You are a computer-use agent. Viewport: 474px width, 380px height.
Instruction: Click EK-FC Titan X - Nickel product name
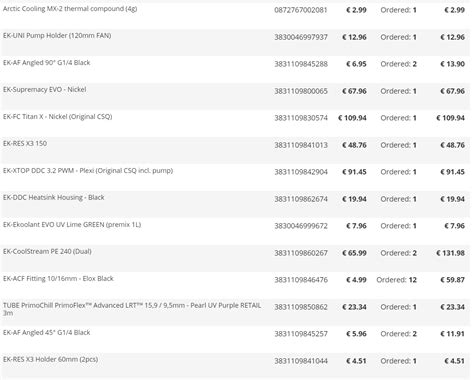58,117
